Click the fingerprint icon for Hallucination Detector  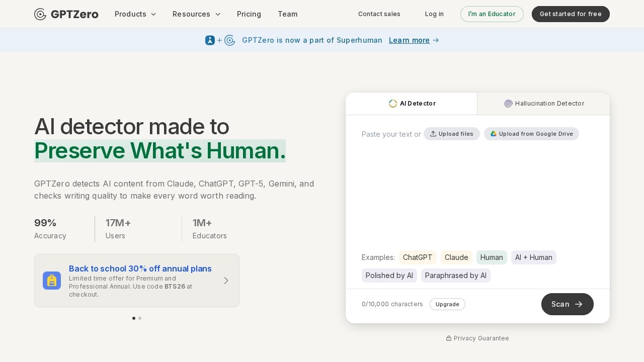pos(508,104)
